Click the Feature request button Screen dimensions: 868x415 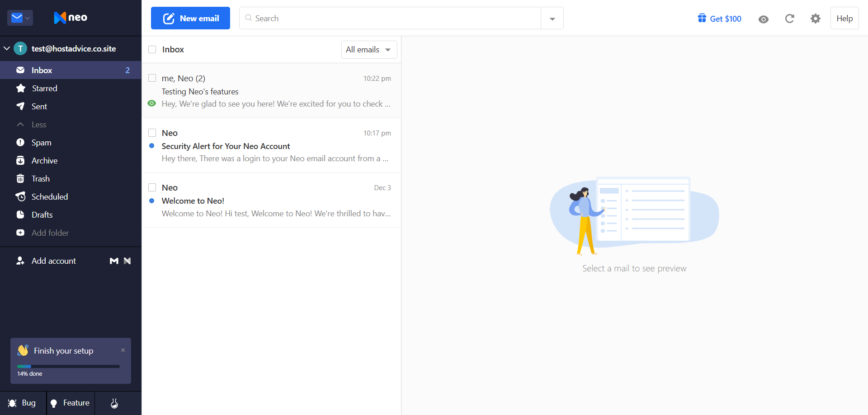(71, 403)
